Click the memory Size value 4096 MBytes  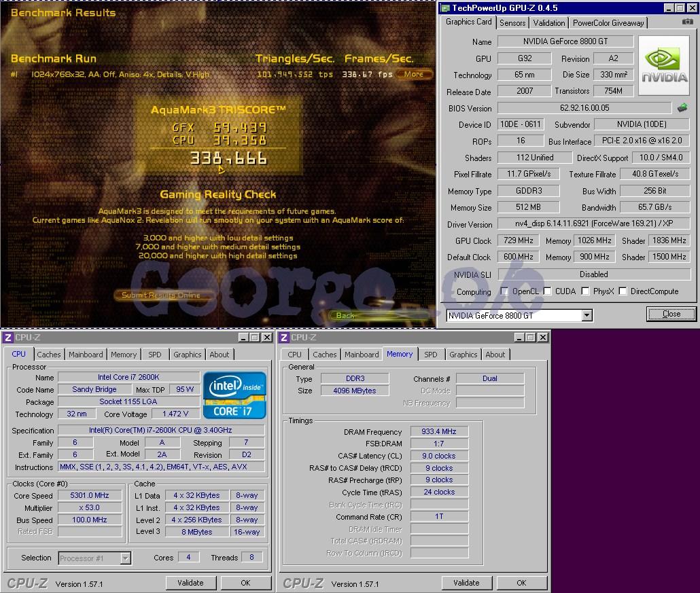[x=355, y=391]
